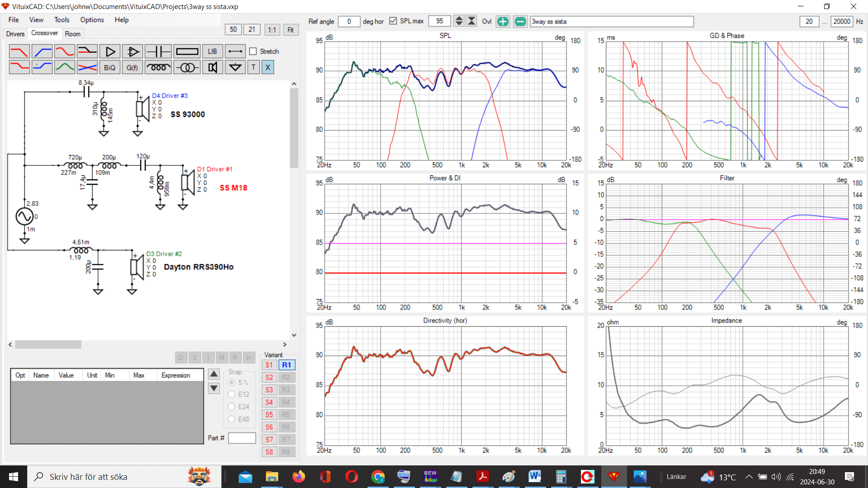Activate variant S8
This screenshot has width=868, height=488.
[269, 452]
